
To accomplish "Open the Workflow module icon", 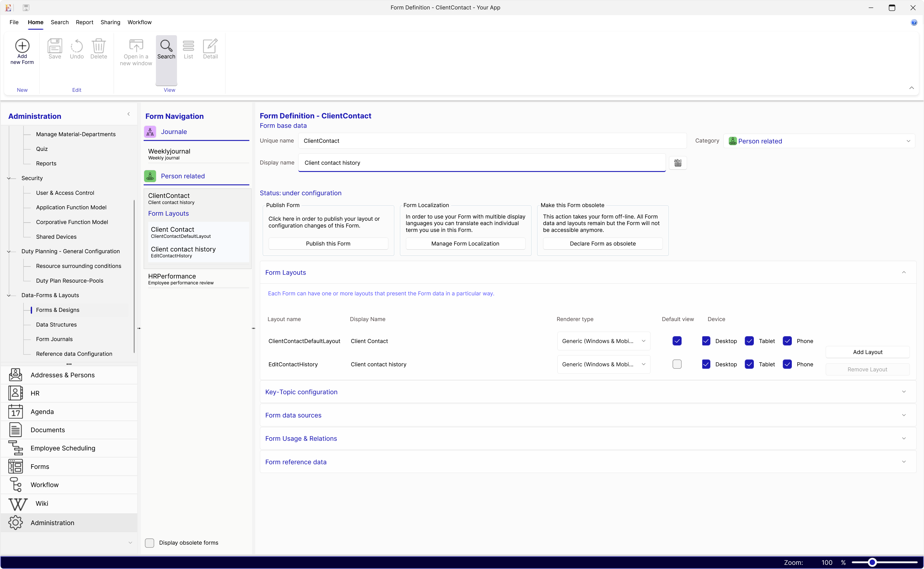I will pyautogui.click(x=15, y=485).
